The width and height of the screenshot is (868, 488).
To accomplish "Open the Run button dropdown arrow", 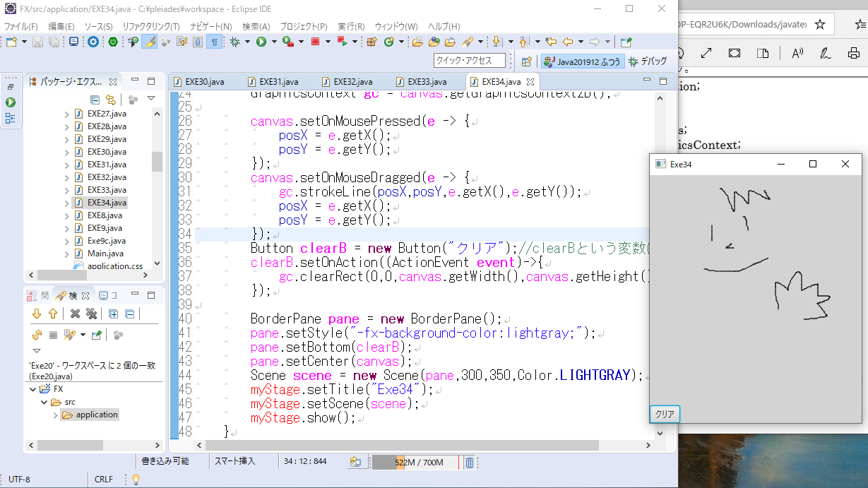I will coord(273,42).
